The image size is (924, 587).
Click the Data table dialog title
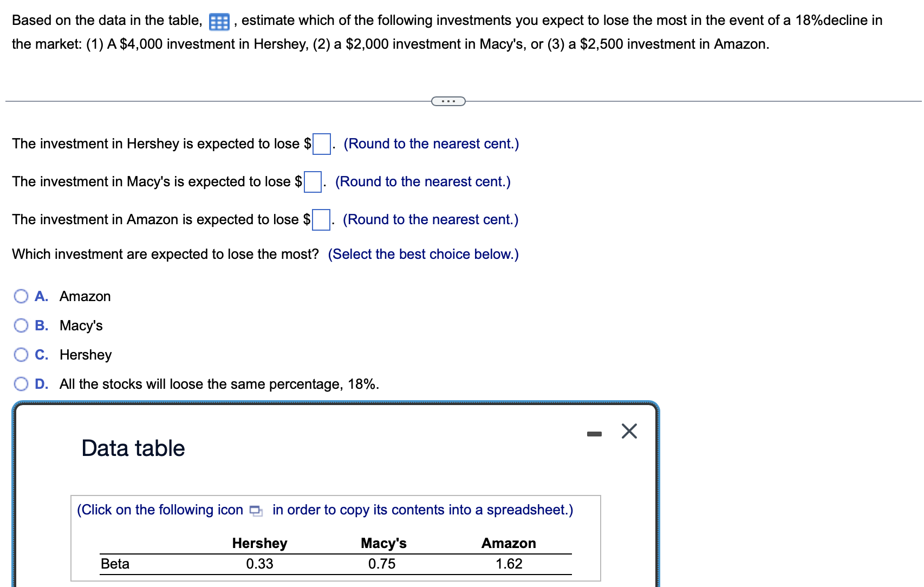coord(132,448)
